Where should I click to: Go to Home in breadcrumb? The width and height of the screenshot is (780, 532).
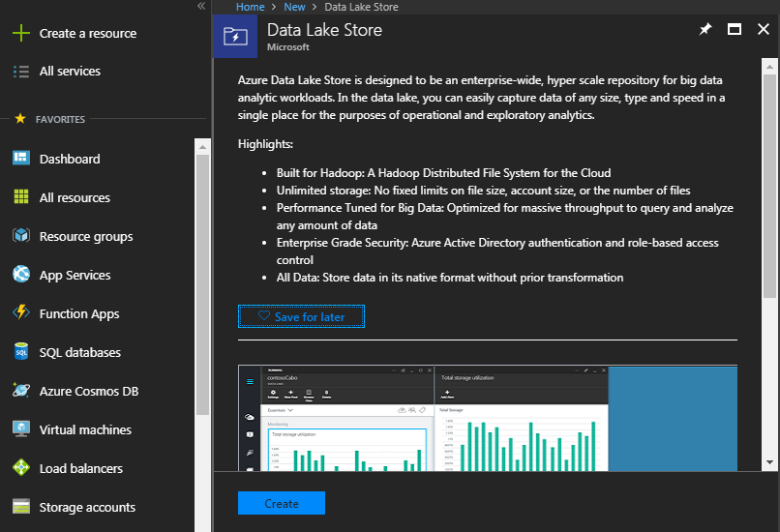point(251,7)
